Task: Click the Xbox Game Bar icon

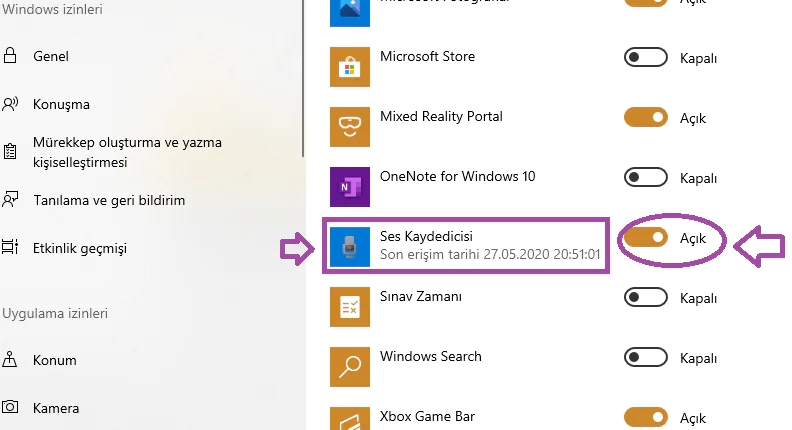Action: coord(350,418)
